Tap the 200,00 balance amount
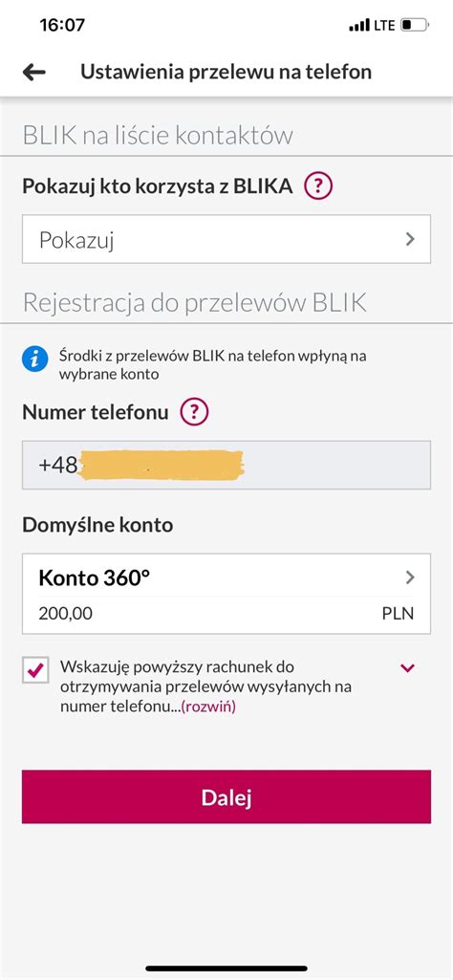Image resolution: width=453 pixels, height=980 pixels. click(x=65, y=614)
